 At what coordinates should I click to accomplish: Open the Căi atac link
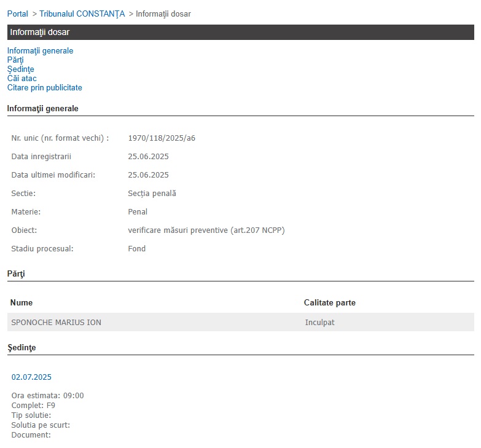click(x=22, y=78)
